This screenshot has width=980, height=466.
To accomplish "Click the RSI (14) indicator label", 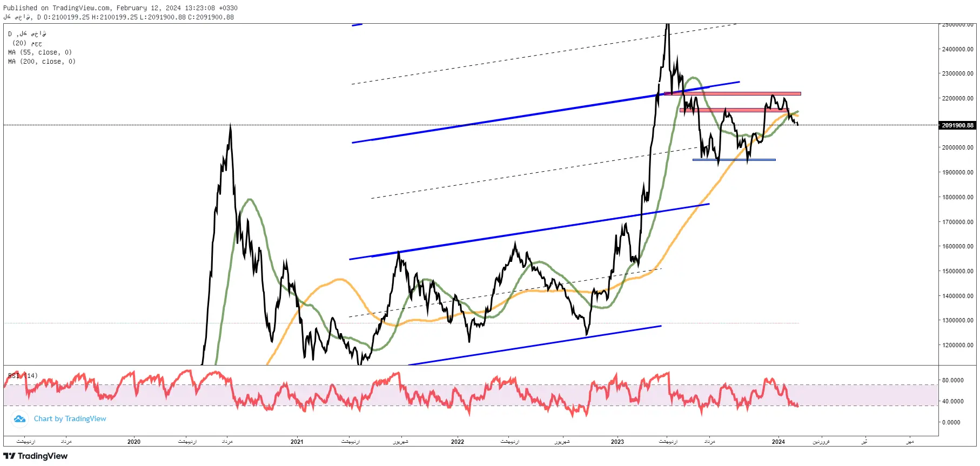I will pyautogui.click(x=23, y=376).
